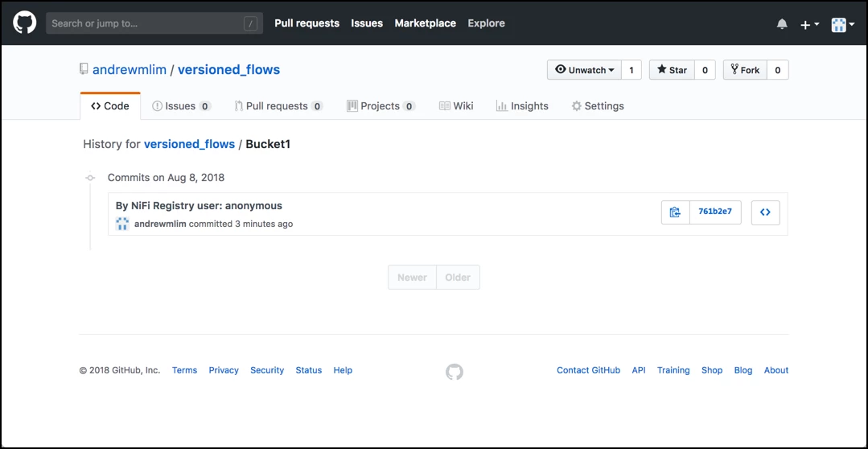Go to Issues in top navigation
Viewport: 868px width, 449px height.
[367, 23]
